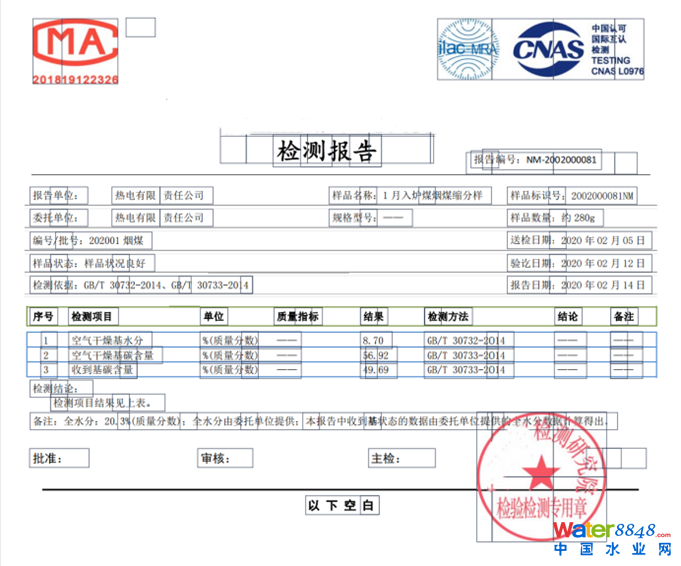Image resolution: width=681 pixels, height=566 pixels.
Task: Click the 以下空白 end marker box
Action: [341, 506]
